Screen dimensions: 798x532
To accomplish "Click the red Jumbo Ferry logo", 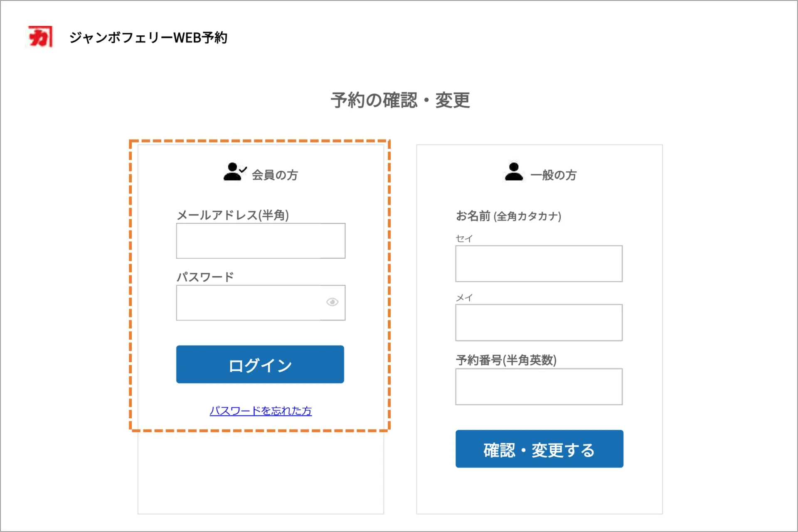I will point(40,37).
